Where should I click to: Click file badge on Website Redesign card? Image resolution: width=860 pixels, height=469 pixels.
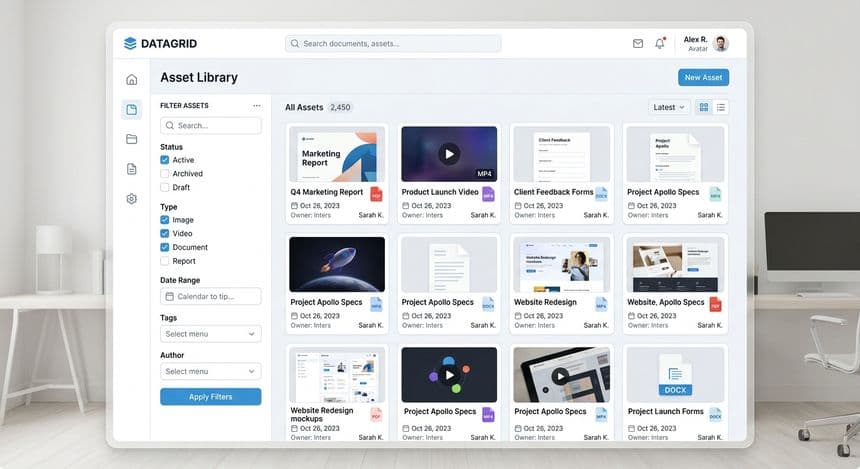(x=602, y=304)
